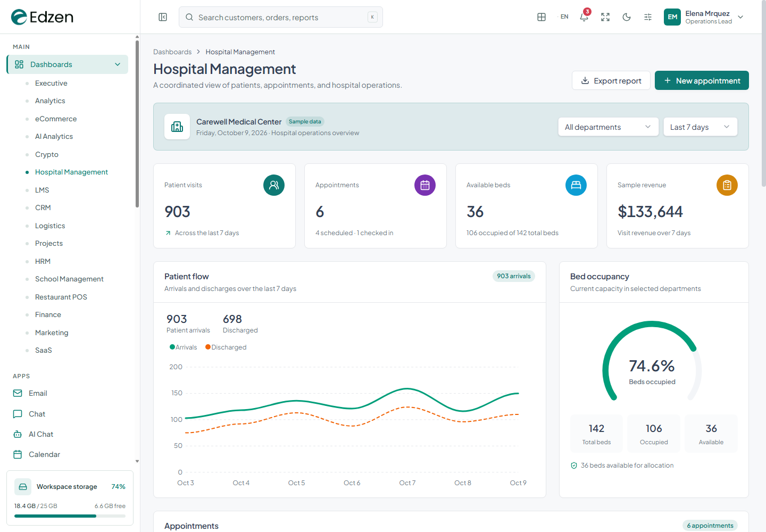766x532 pixels.
Task: Open the Last 7 days dropdown
Action: (x=701, y=127)
